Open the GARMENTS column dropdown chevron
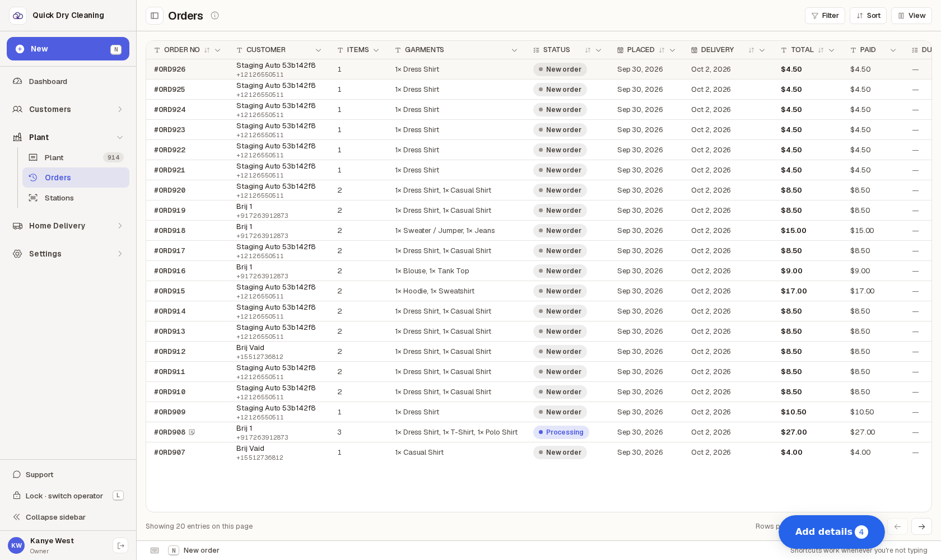 click(x=514, y=50)
